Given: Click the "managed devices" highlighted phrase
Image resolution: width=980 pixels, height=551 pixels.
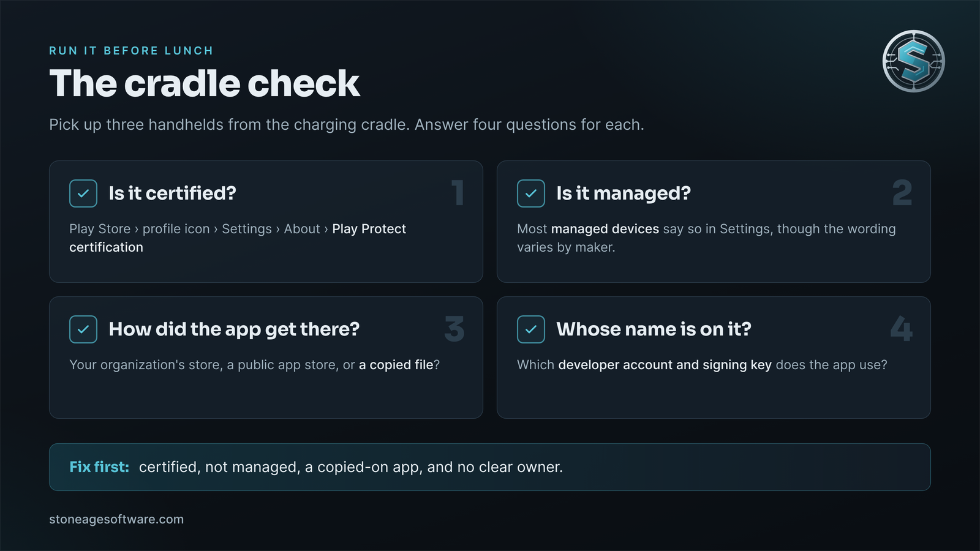Looking at the screenshot, I should click(605, 229).
